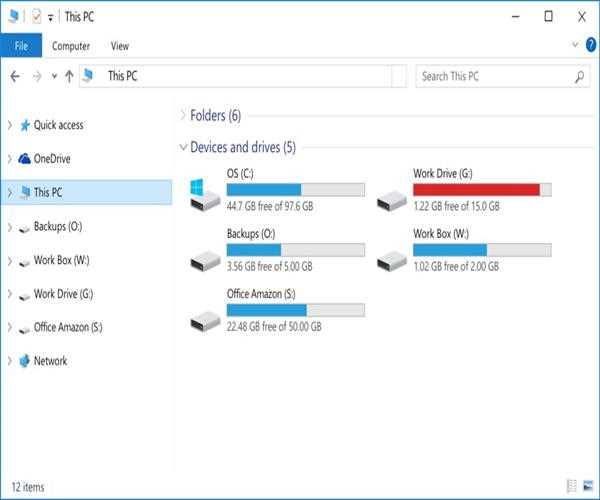This screenshot has height=500, width=600.
Task: Click the OS (C:) drive icon
Action: pos(204,193)
